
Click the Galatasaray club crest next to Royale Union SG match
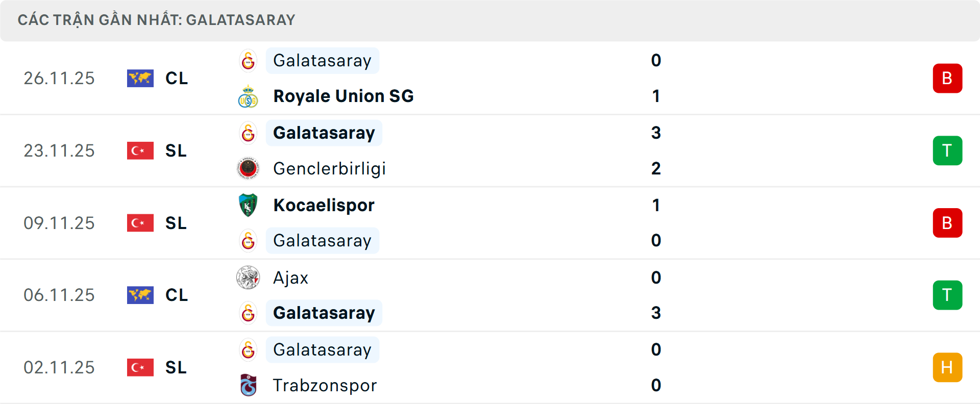248,60
